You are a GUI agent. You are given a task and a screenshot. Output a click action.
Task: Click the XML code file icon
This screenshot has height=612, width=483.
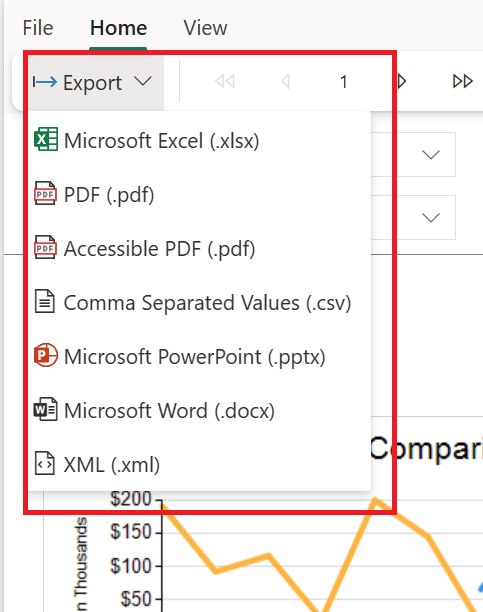coord(45,463)
